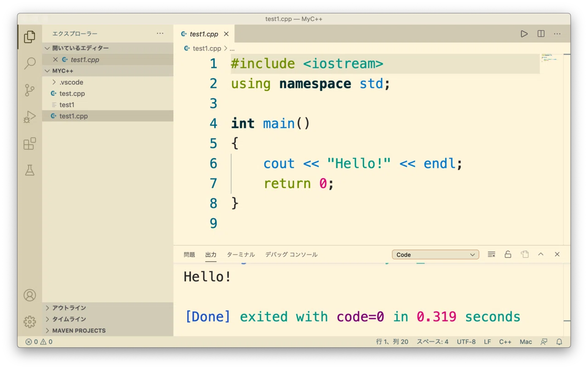The height and width of the screenshot is (369, 588).
Task: Click errors and warnings status indicator
Action: click(39, 342)
